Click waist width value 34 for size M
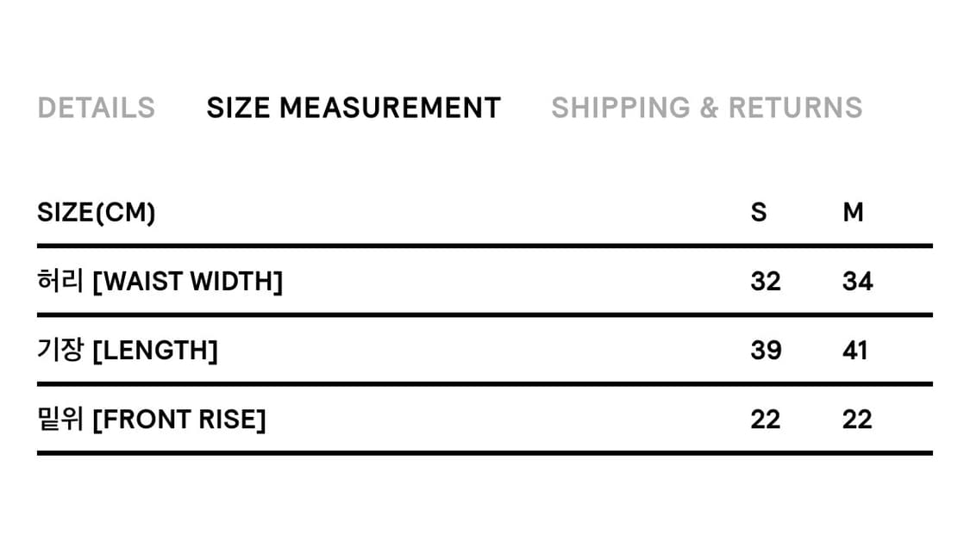The image size is (970, 560). point(857,281)
